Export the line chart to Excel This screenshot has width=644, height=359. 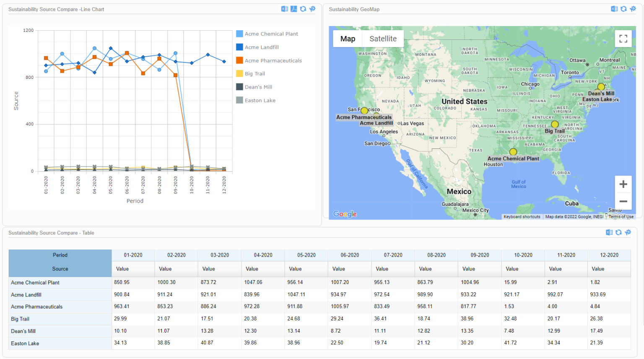(x=285, y=8)
